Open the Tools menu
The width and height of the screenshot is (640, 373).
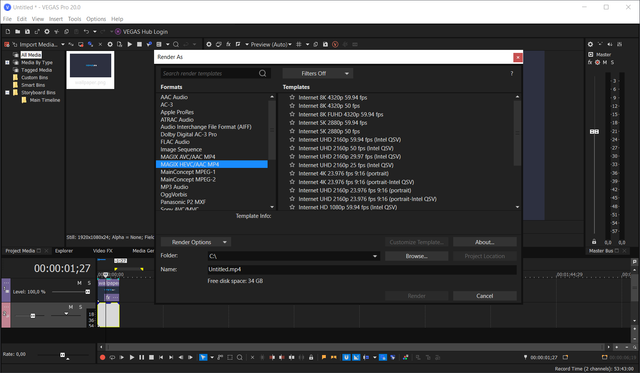pyautogui.click(x=74, y=19)
